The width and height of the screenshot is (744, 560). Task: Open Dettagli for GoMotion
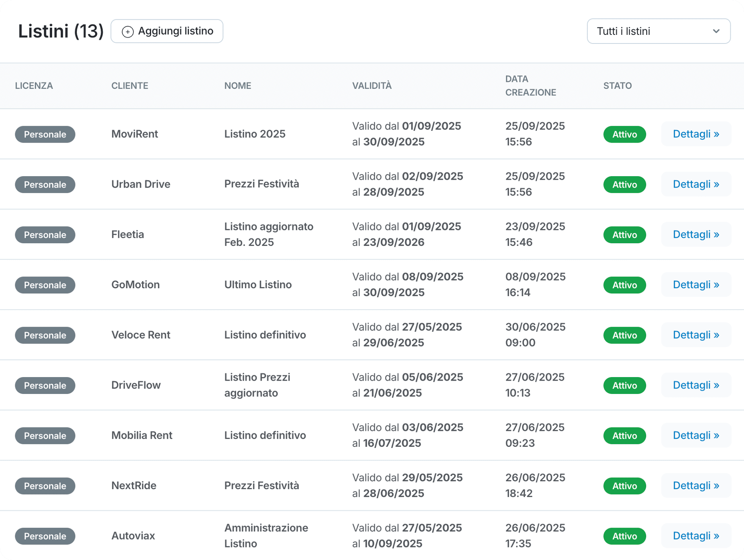(x=696, y=285)
